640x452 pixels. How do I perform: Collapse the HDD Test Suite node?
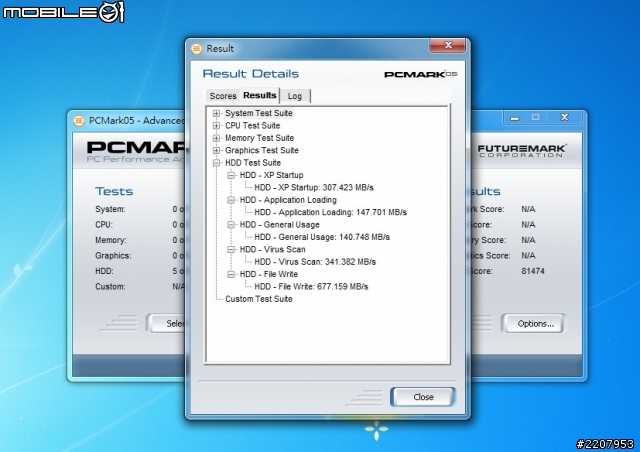(217, 163)
